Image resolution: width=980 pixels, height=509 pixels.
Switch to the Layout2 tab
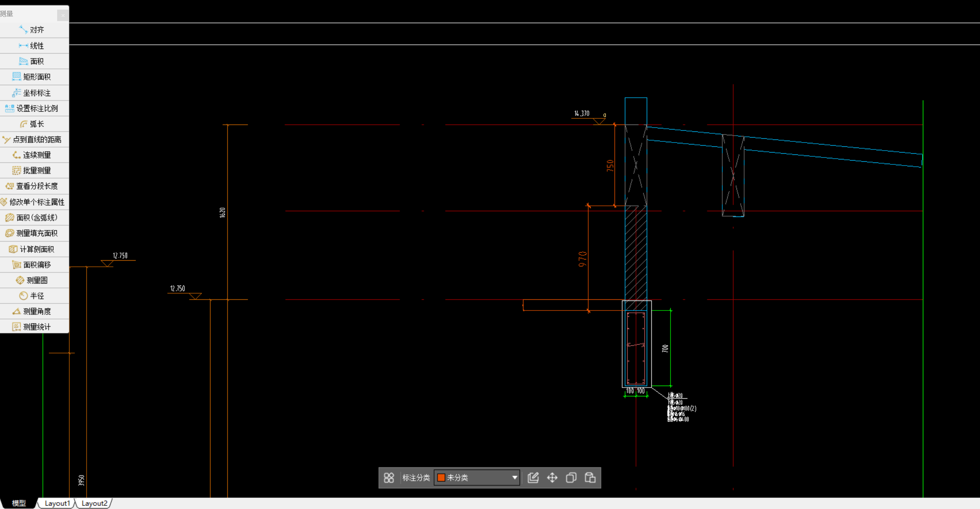coord(94,503)
